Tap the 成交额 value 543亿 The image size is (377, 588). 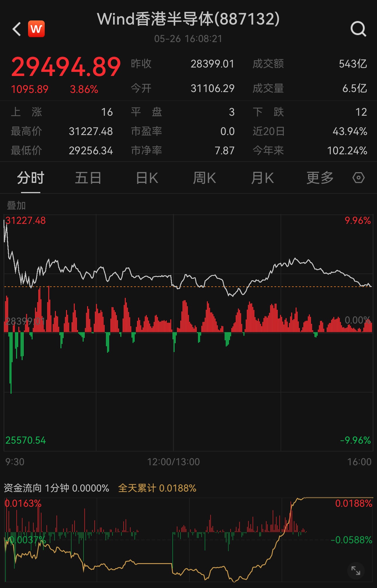coord(353,64)
